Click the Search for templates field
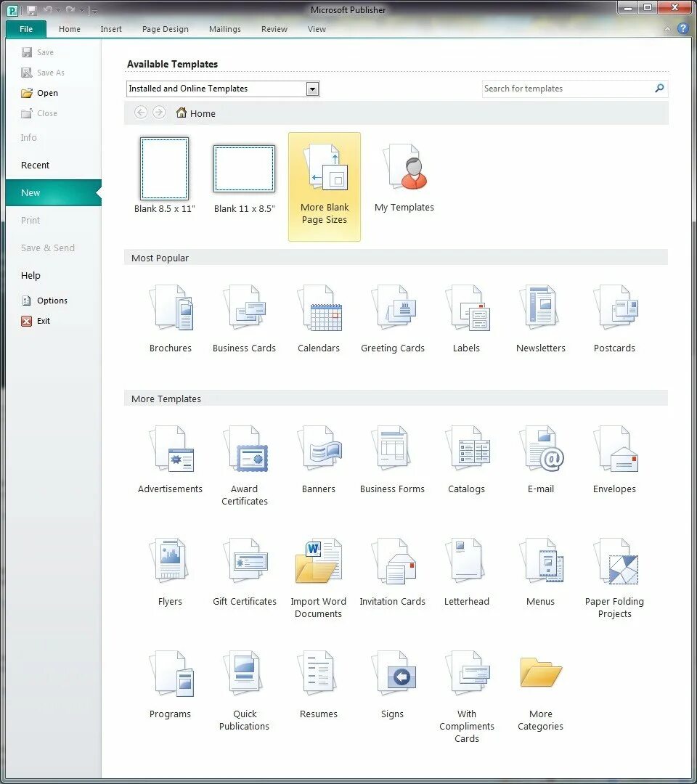The image size is (697, 784). (x=566, y=89)
